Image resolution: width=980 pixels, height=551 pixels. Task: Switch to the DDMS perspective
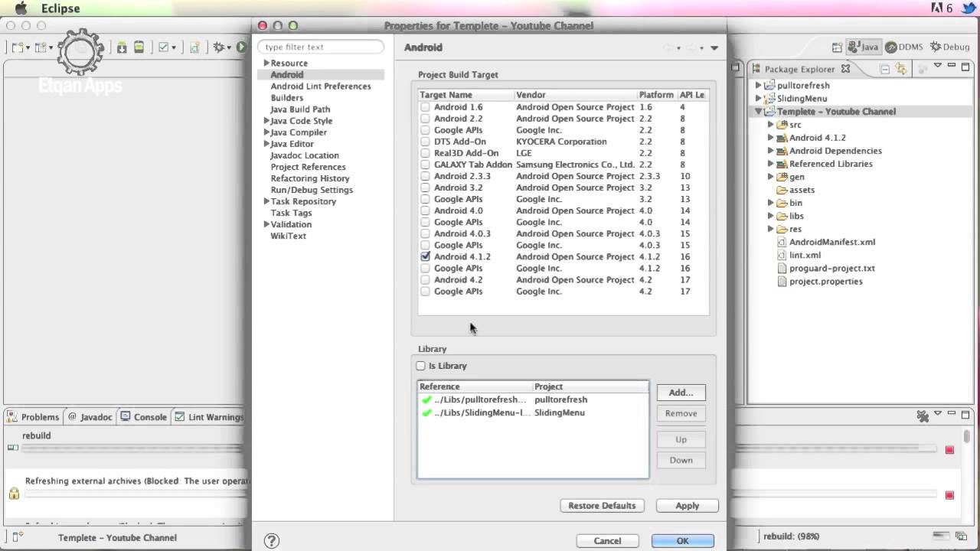pyautogui.click(x=904, y=47)
